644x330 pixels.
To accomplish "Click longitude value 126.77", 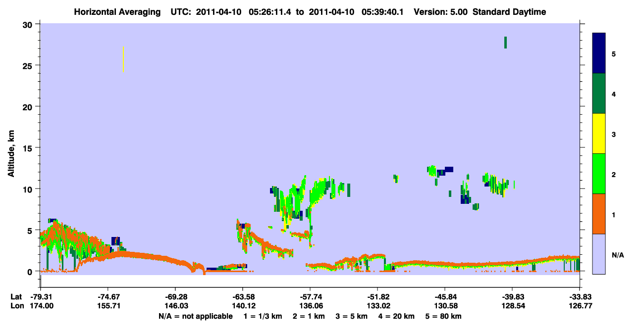I will tap(580, 306).
